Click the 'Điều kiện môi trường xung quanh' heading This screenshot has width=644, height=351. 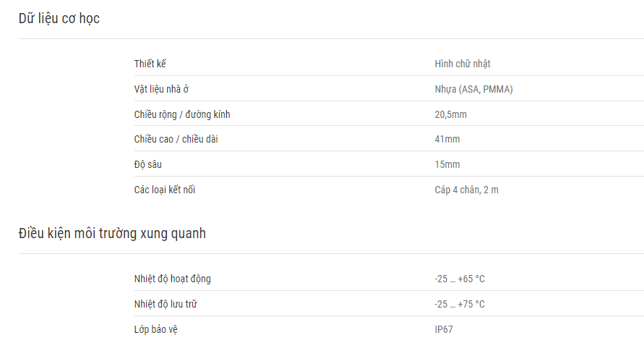(x=112, y=234)
